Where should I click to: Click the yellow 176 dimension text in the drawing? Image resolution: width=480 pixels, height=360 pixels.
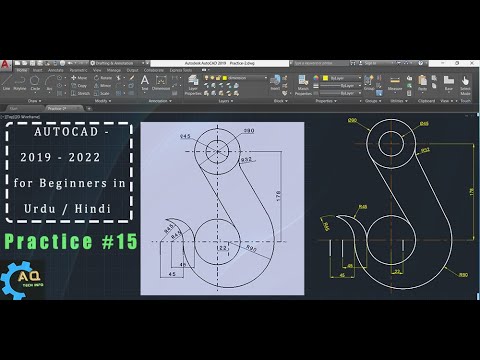pos(472,191)
